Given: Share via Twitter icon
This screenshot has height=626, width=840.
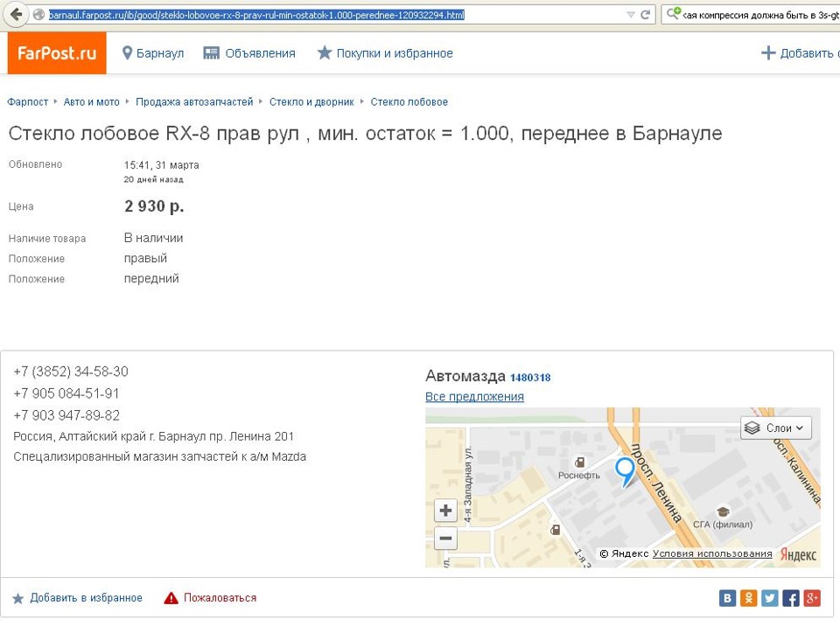Looking at the screenshot, I should [770, 598].
